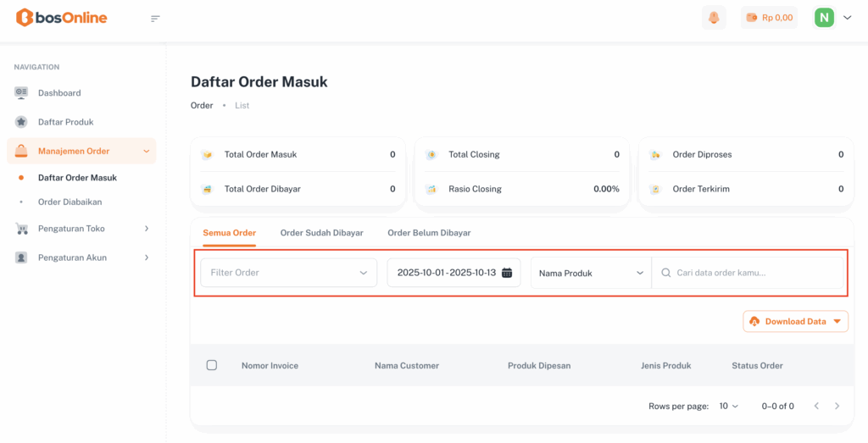Open notifications bell icon
The image size is (868, 443).
click(714, 18)
